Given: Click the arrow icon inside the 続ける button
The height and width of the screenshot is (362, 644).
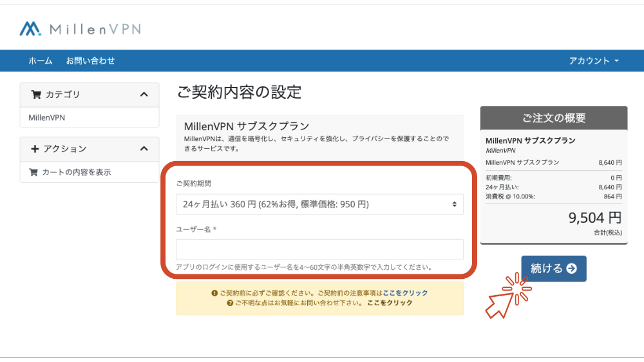Looking at the screenshot, I should [x=571, y=269].
